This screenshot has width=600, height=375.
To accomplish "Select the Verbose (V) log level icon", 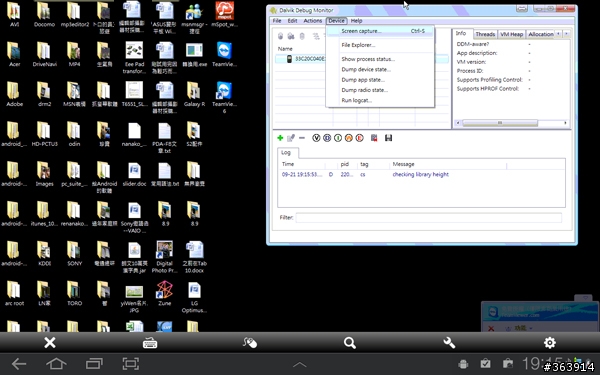I will (x=316, y=138).
